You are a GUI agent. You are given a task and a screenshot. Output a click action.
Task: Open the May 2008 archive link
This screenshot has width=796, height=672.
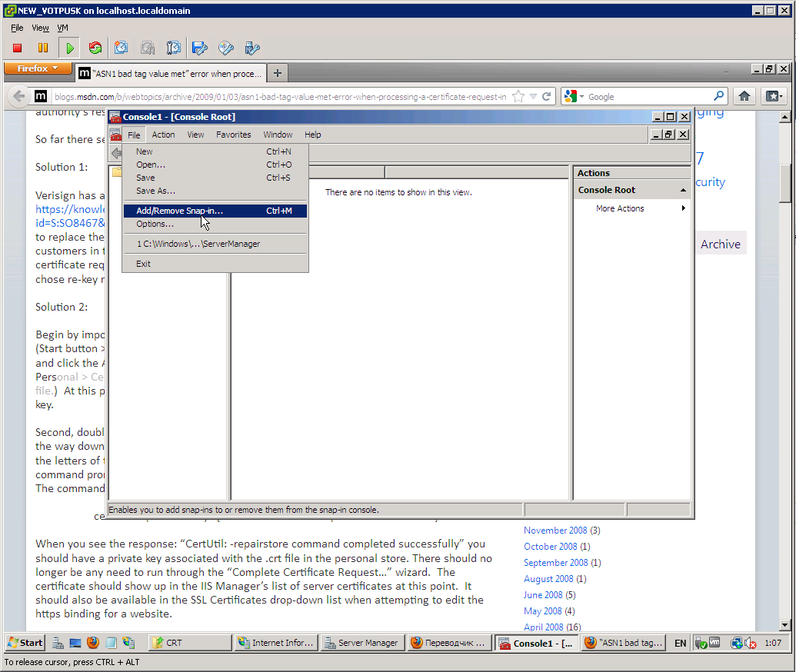pyautogui.click(x=543, y=611)
